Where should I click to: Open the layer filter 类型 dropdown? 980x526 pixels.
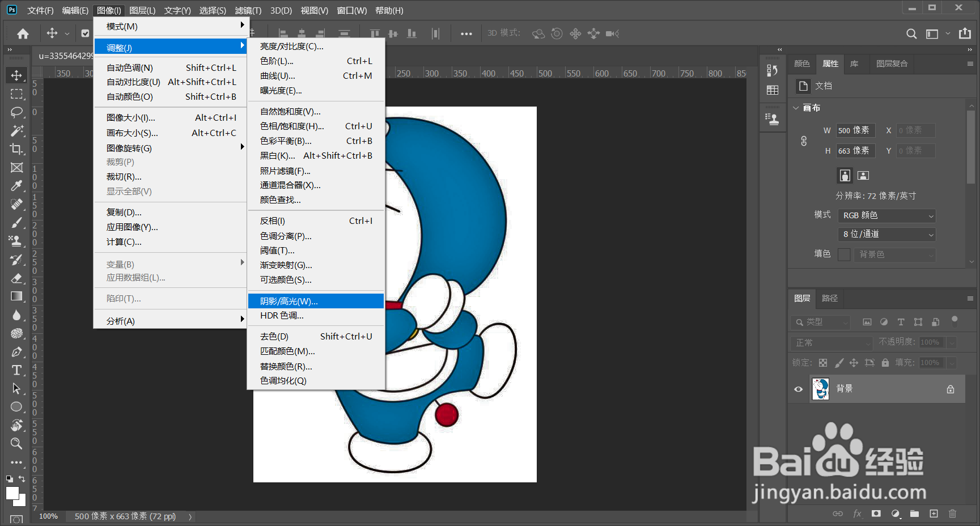click(x=820, y=322)
